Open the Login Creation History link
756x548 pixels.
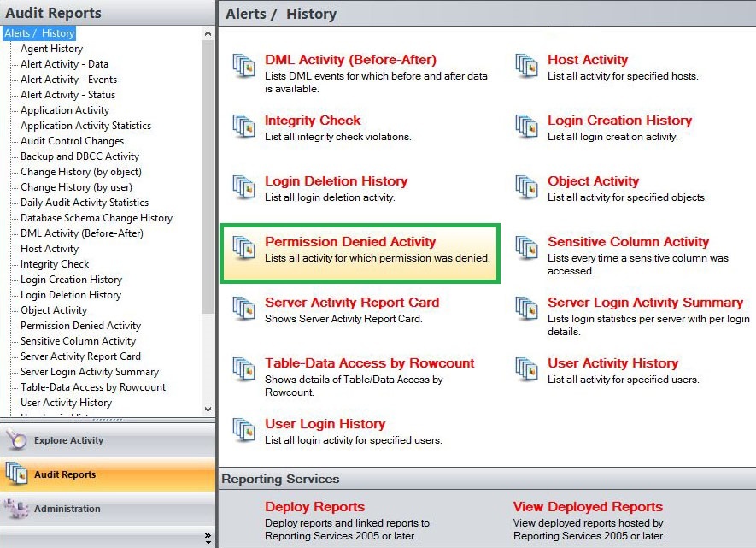[619, 121]
